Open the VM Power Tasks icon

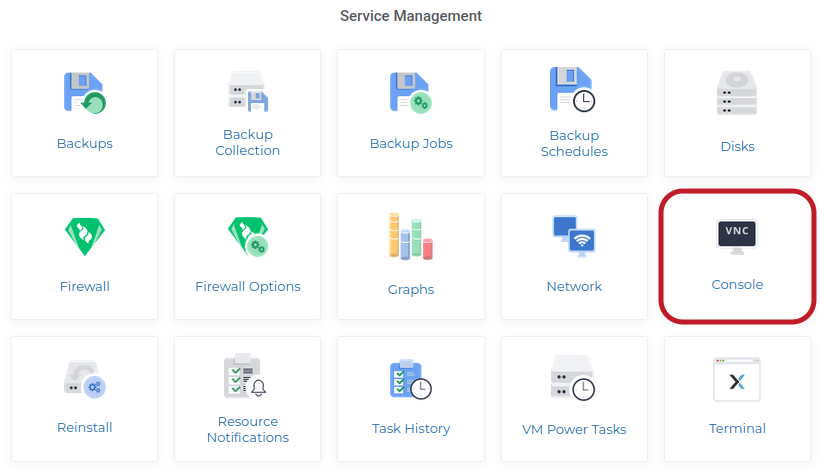573,380
